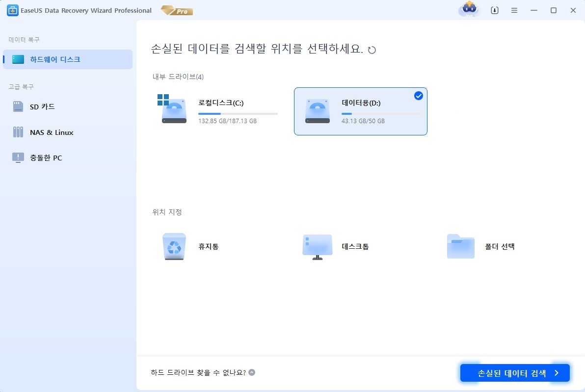Open the 하드웨어 디스크 sidebar tab
The image size is (585, 392).
point(67,59)
